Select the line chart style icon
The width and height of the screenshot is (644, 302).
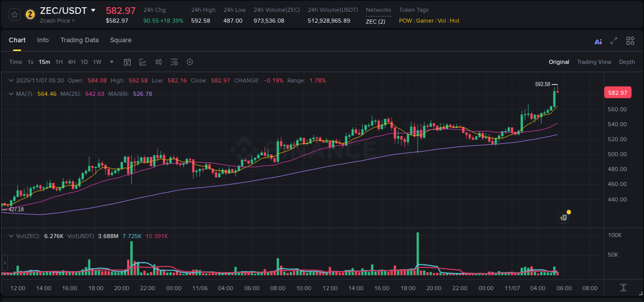pyautogui.click(x=143, y=61)
